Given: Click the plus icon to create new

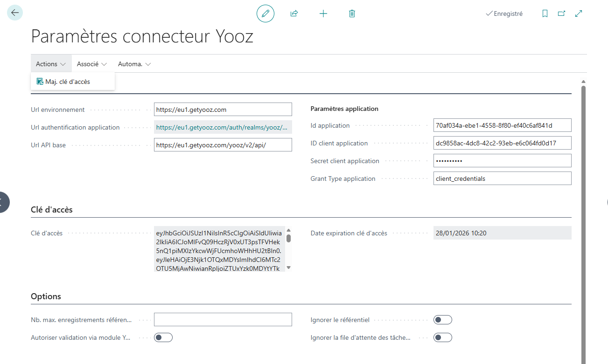Looking at the screenshot, I should [x=323, y=14].
